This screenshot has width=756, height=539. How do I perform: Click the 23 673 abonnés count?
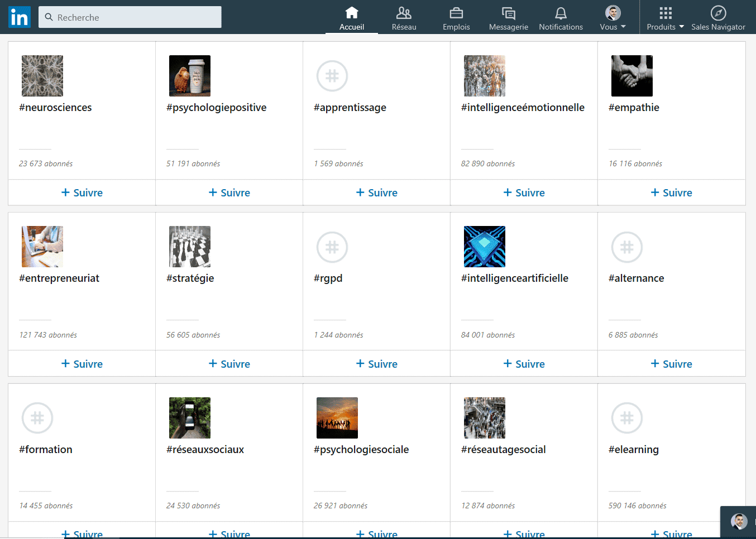click(46, 164)
